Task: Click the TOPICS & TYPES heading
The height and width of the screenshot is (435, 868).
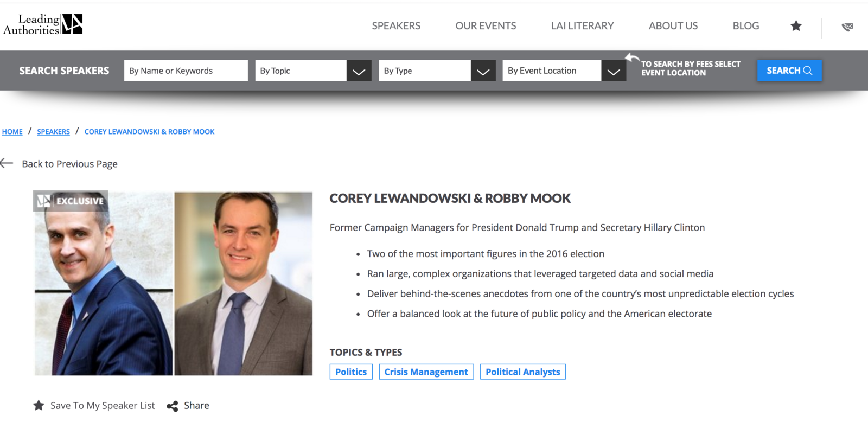Action: click(366, 353)
